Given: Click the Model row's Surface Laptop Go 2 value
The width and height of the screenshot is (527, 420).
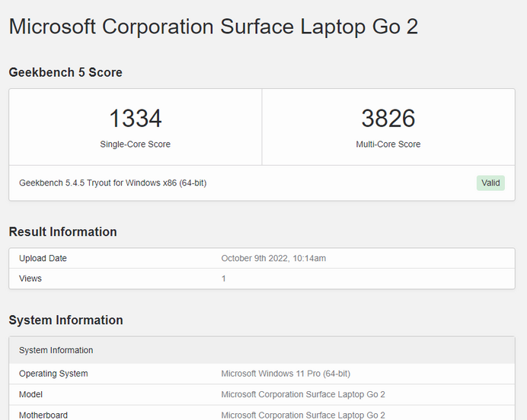Looking at the screenshot, I should click(303, 394).
